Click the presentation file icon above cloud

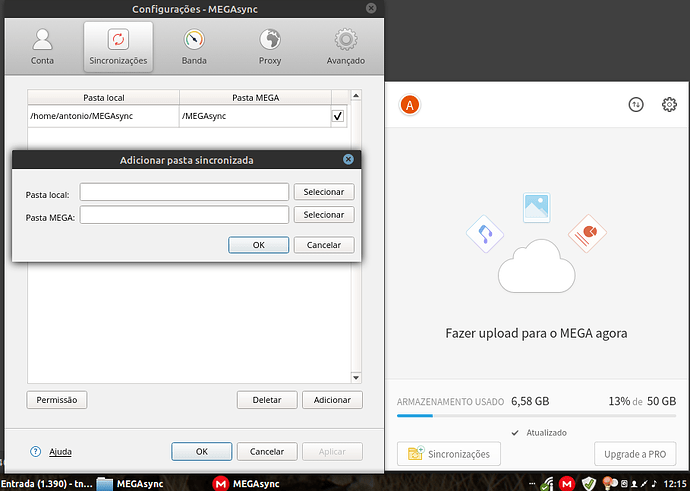click(587, 234)
